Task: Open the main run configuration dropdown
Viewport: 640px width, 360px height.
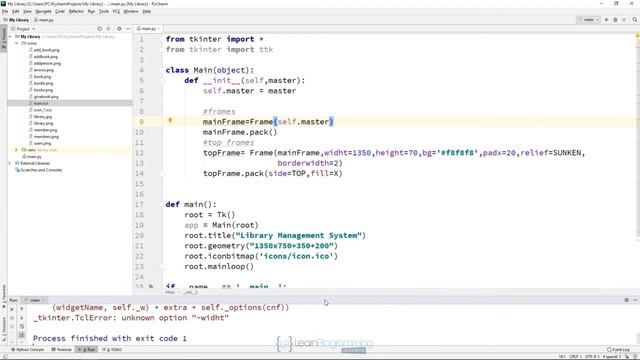Action: tap(588, 20)
